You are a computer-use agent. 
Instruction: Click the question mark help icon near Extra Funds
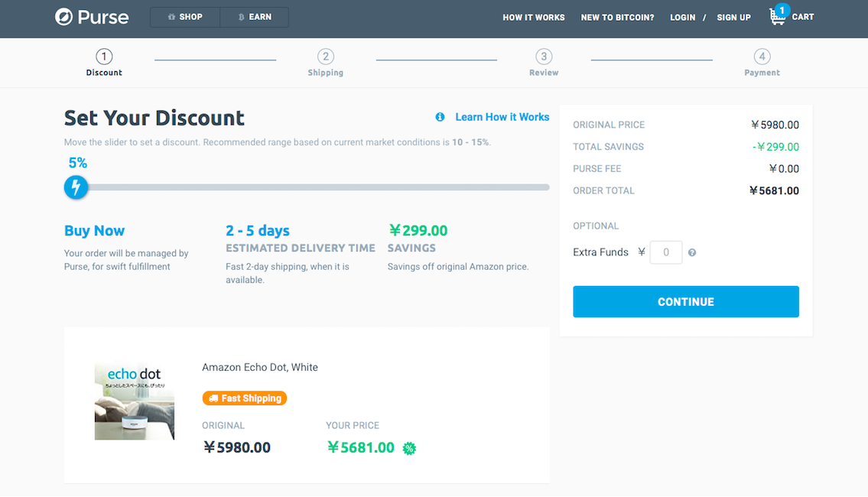tap(692, 252)
